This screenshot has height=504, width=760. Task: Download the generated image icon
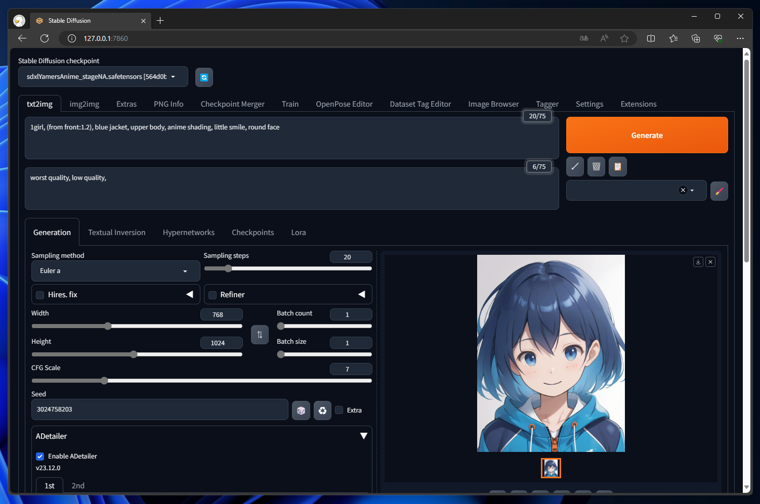pyautogui.click(x=698, y=262)
